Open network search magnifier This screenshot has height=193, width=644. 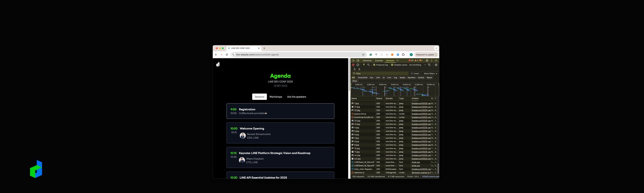(368, 65)
